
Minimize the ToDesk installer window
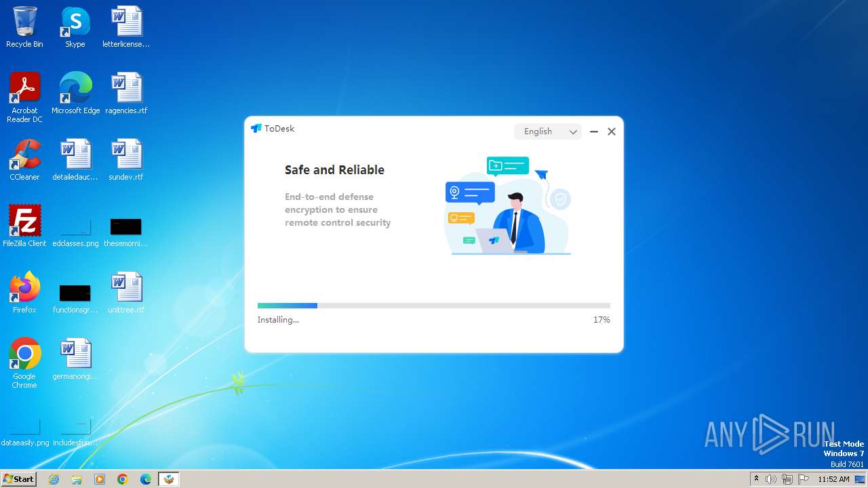coord(594,131)
